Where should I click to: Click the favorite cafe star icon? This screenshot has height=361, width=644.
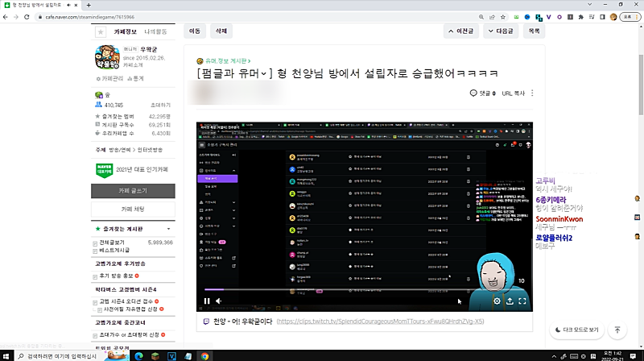[x=101, y=31]
